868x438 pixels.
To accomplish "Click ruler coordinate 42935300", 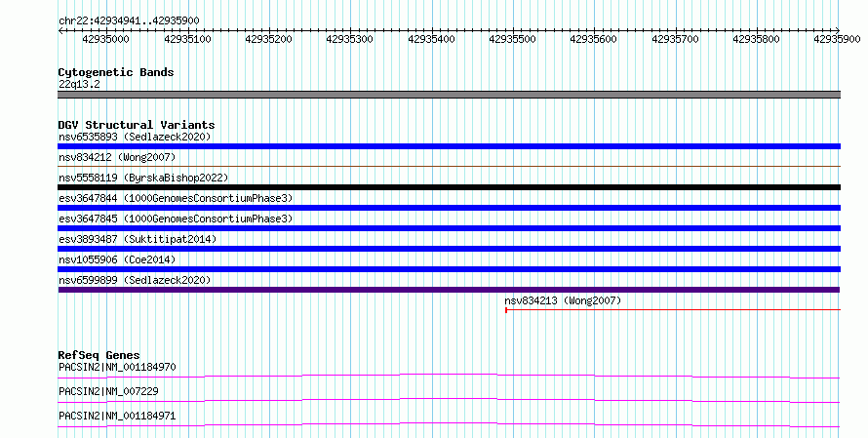I will 349,39.
